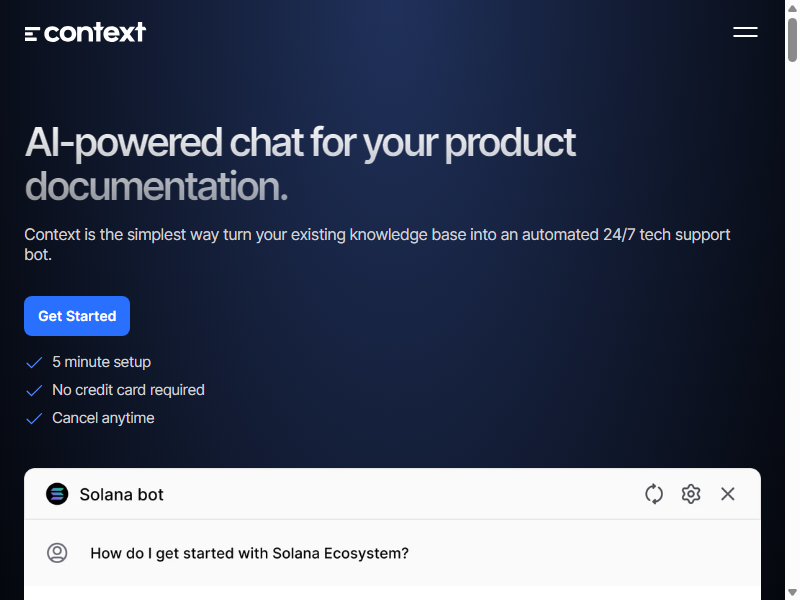Click the vertical scrollbar thumb

click(x=792, y=40)
